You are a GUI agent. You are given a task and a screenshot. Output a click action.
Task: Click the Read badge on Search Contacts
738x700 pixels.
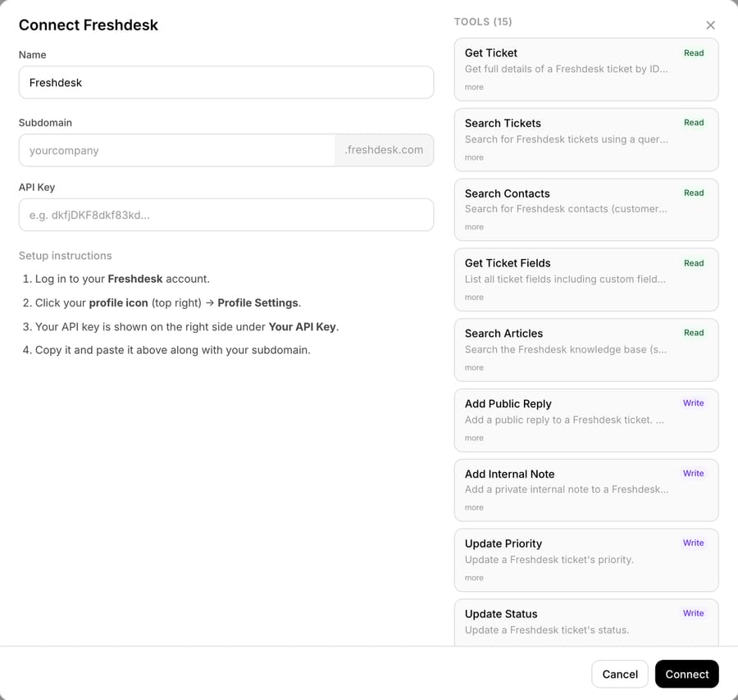click(x=694, y=193)
